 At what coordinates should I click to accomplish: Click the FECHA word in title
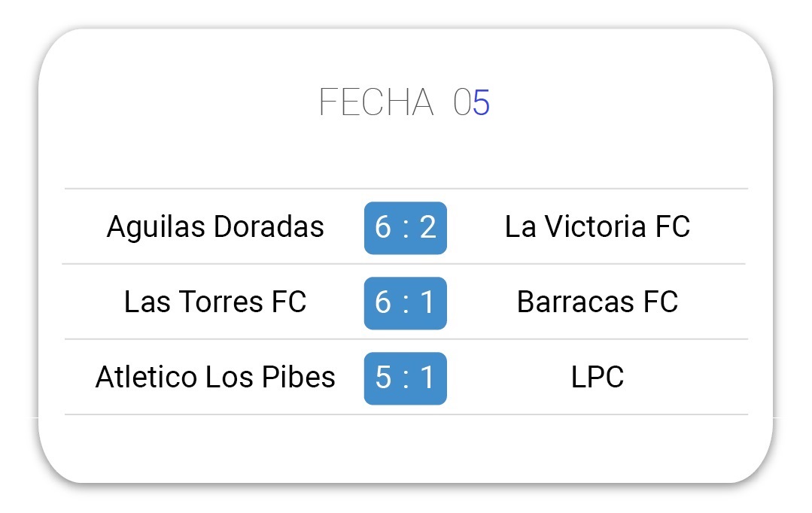pyautogui.click(x=376, y=102)
